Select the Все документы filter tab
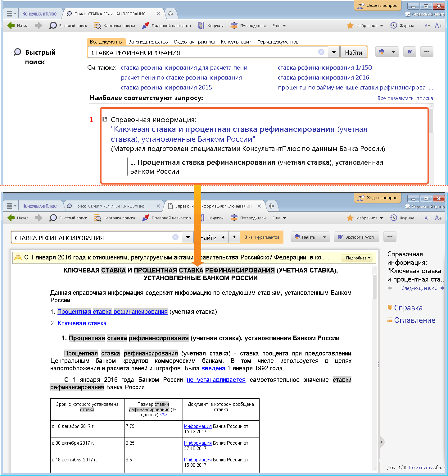The width and height of the screenshot is (448, 476). [x=106, y=42]
